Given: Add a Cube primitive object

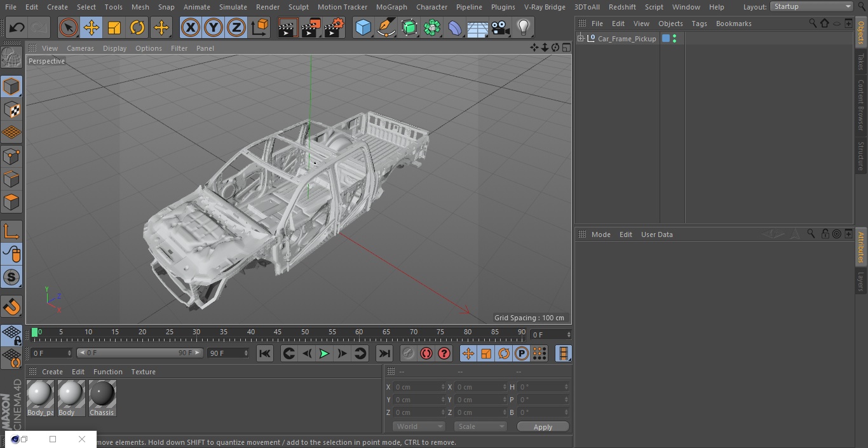Looking at the screenshot, I should [363, 28].
